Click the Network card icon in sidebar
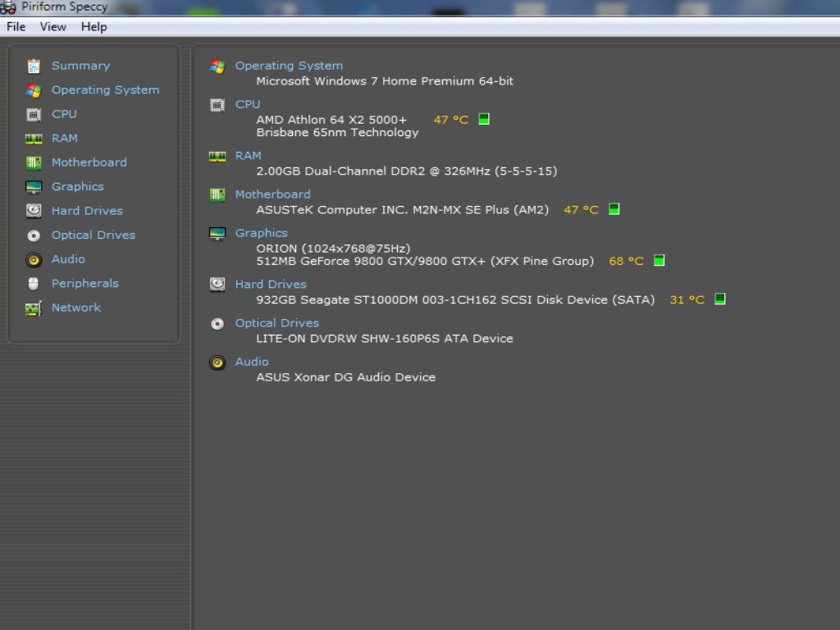 (x=34, y=308)
